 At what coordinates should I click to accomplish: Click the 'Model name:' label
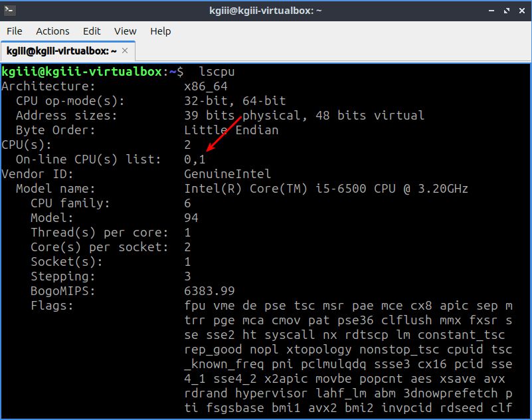coord(56,189)
